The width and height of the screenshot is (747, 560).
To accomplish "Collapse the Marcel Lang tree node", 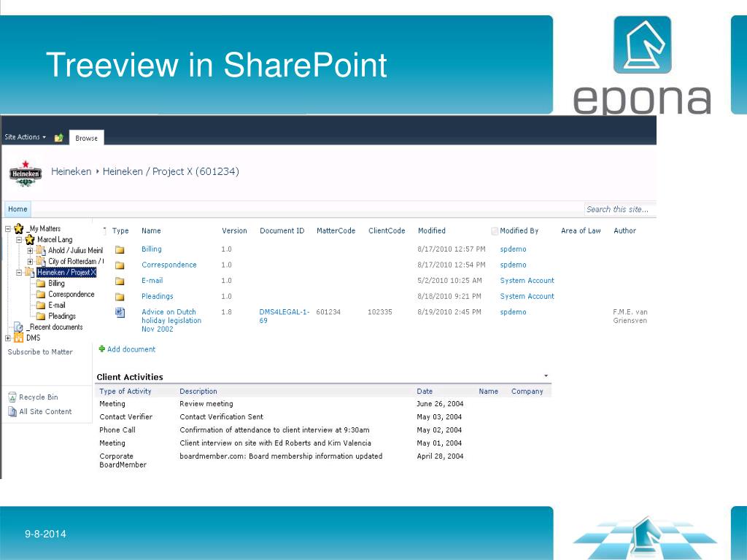I will [x=18, y=240].
